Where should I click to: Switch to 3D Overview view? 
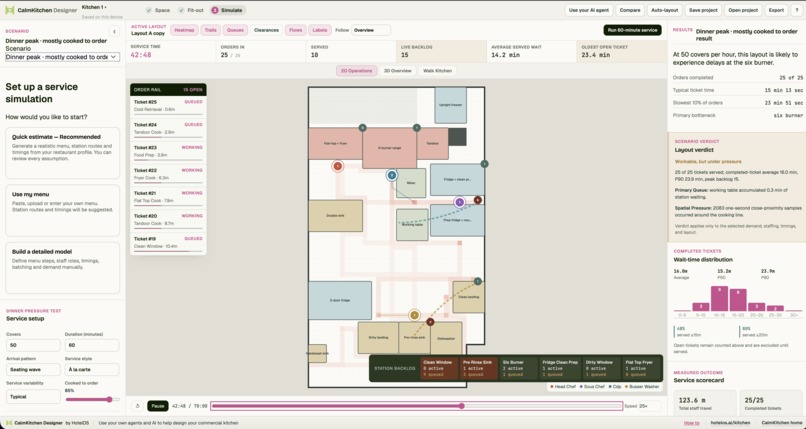[x=398, y=71]
